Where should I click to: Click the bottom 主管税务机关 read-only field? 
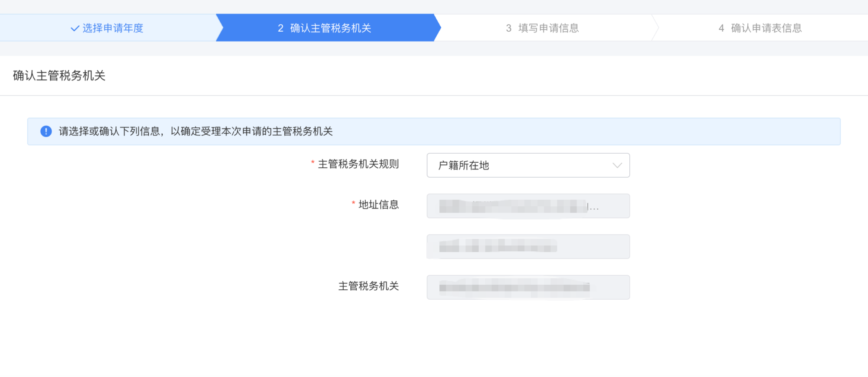528,287
